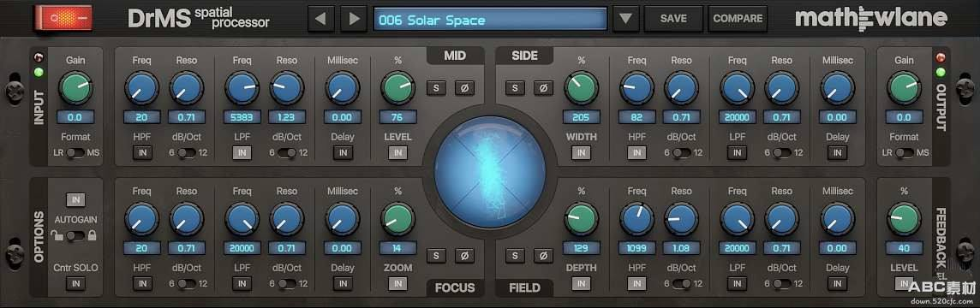Click the COMPARE button

[738, 19]
